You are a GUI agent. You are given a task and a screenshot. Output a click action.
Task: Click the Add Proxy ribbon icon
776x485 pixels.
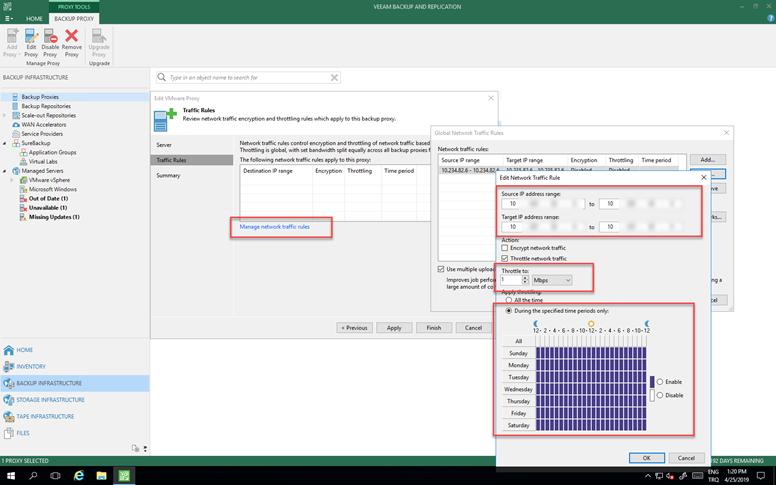click(12, 43)
